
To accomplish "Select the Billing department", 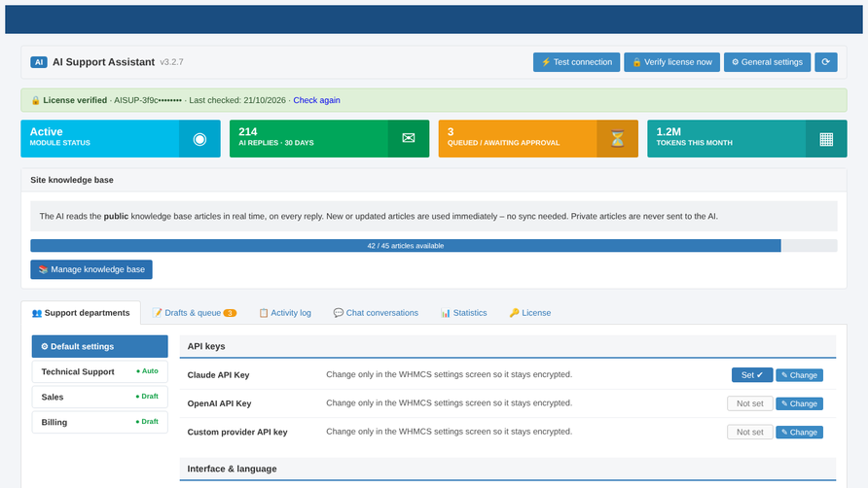I will (x=99, y=422).
